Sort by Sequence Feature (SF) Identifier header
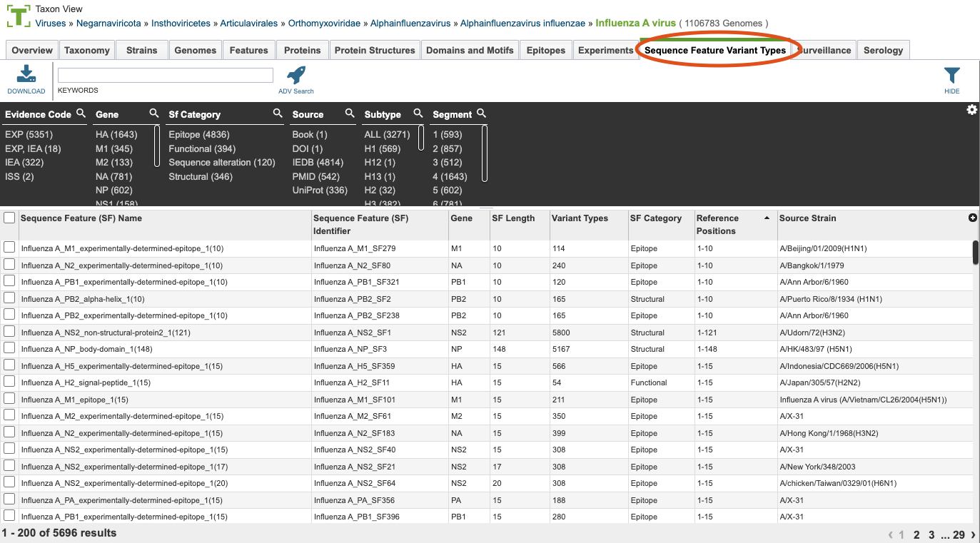The width and height of the screenshot is (980, 543). click(380, 225)
